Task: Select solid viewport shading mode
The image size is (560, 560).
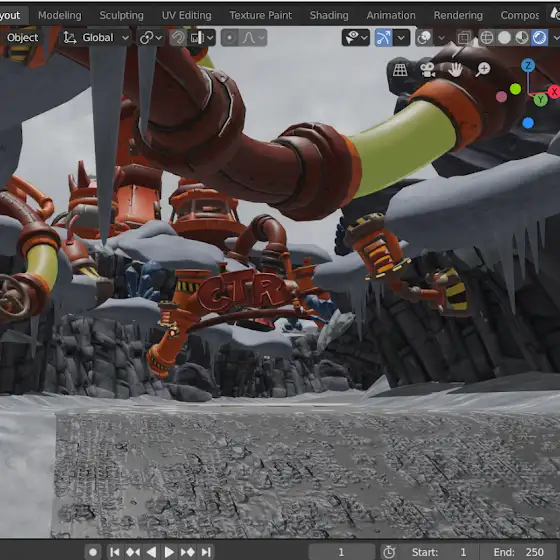Action: pyautogui.click(x=504, y=38)
